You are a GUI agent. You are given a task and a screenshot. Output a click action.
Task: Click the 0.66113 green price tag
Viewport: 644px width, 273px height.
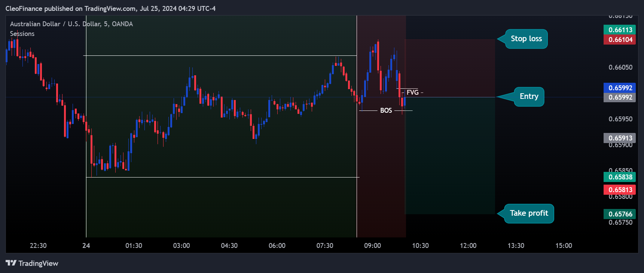pos(620,30)
